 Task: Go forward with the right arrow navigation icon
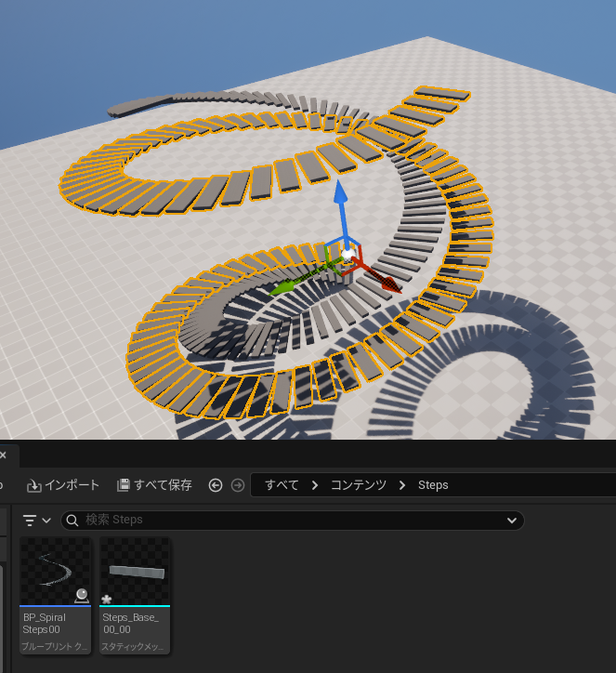(x=238, y=485)
